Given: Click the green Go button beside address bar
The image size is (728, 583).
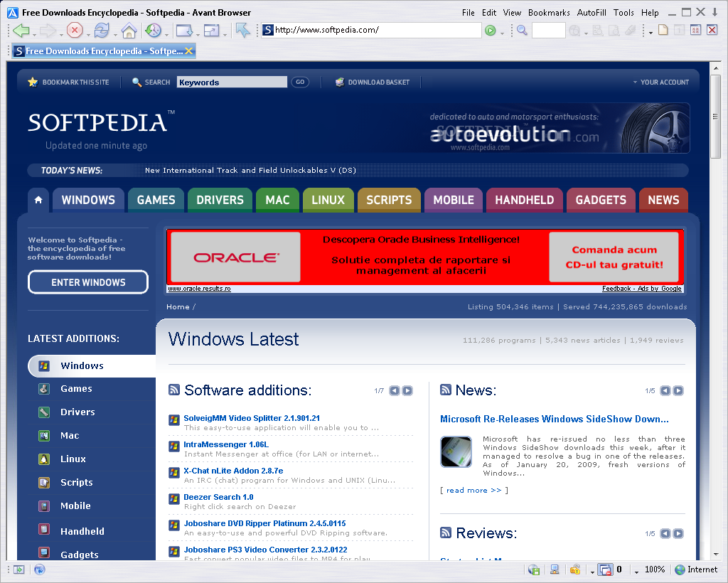Looking at the screenshot, I should click(490, 31).
